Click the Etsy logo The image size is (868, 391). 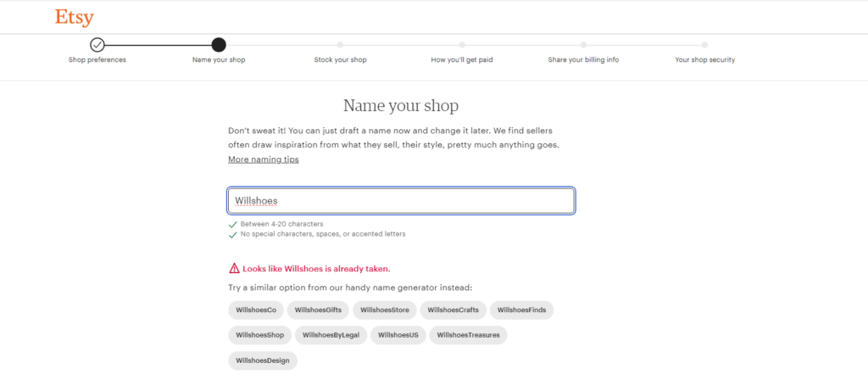click(75, 17)
